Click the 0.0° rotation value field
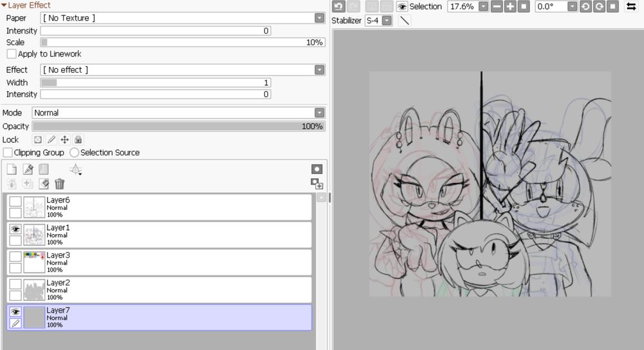The image size is (644, 350). click(551, 6)
